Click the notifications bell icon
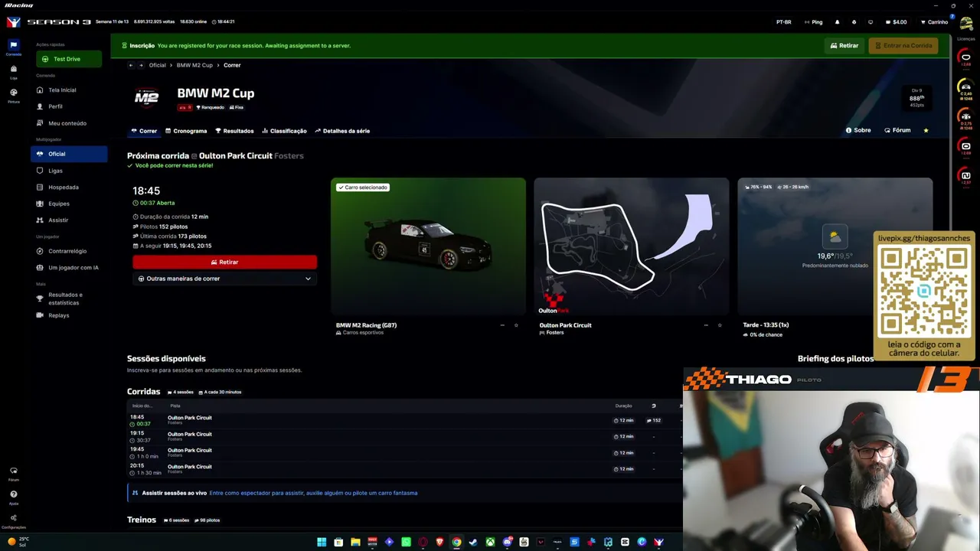 click(x=837, y=22)
